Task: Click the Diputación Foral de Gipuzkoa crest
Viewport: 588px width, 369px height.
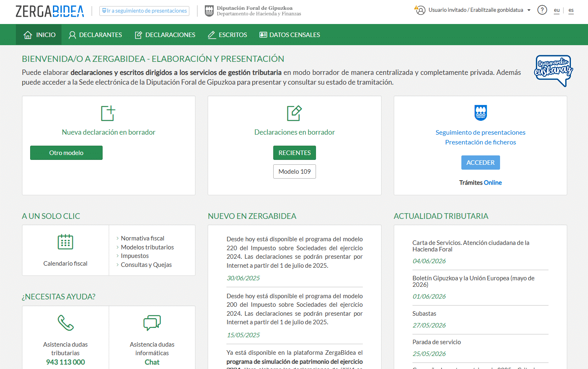Action: click(x=209, y=11)
